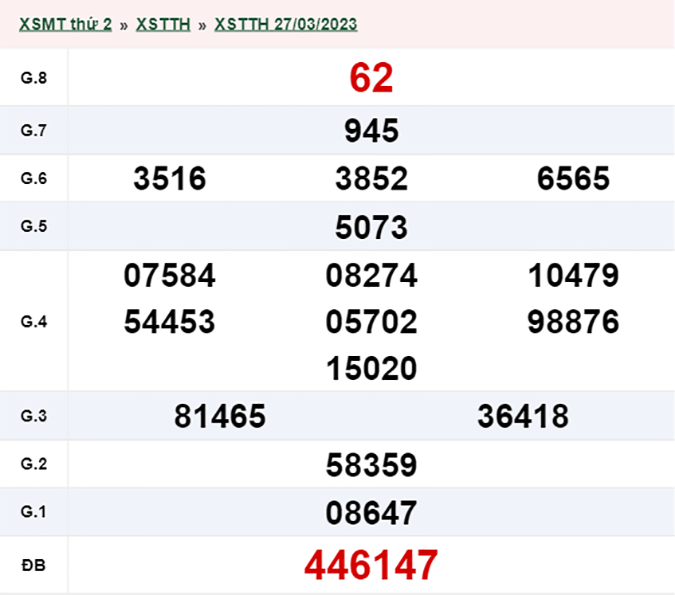Select the G.3 prize label

pos(34,416)
